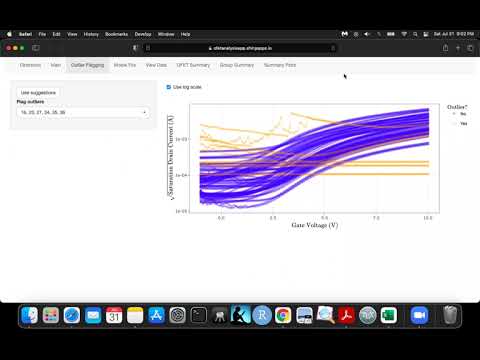
Task: Click the battery icon in the menu bar
Action: pos(391,34)
